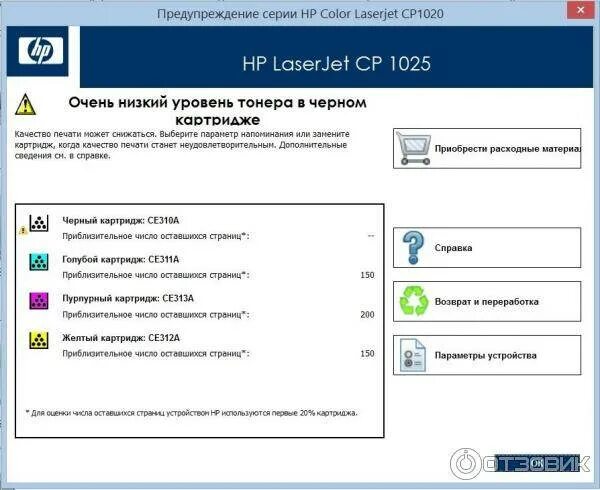Click black cartridge remaining pages dashes
Screen dimensions: 600x490
tap(371, 236)
